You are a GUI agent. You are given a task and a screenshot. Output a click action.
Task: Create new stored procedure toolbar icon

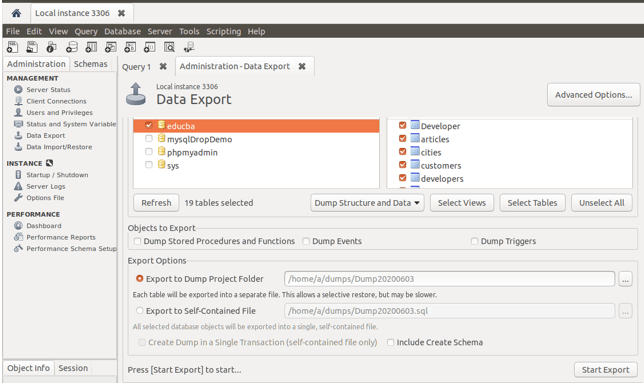130,47
